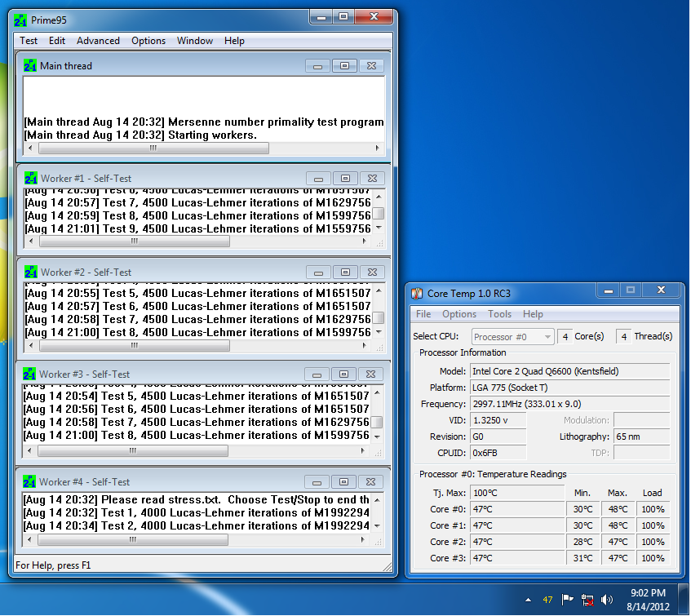Click Worker #3 horizontal scroll left arrow
This screenshot has width=691, height=616.
coord(29,450)
